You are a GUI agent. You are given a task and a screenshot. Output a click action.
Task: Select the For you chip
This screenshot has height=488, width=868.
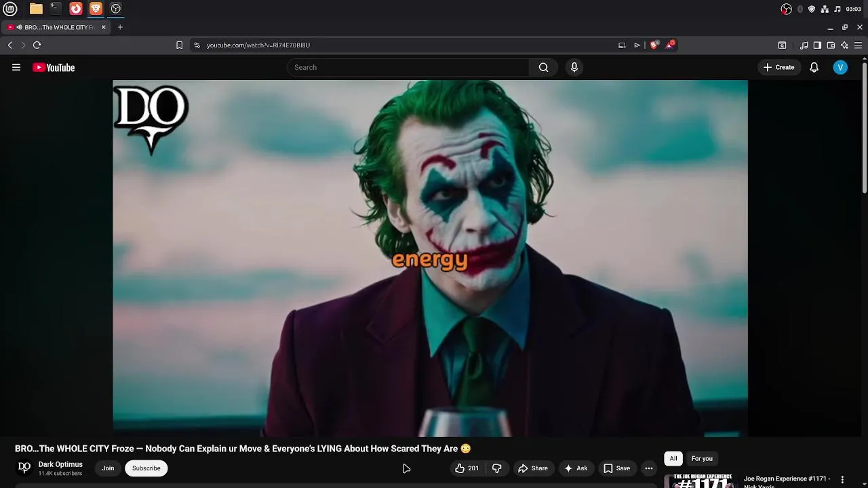tap(702, 459)
